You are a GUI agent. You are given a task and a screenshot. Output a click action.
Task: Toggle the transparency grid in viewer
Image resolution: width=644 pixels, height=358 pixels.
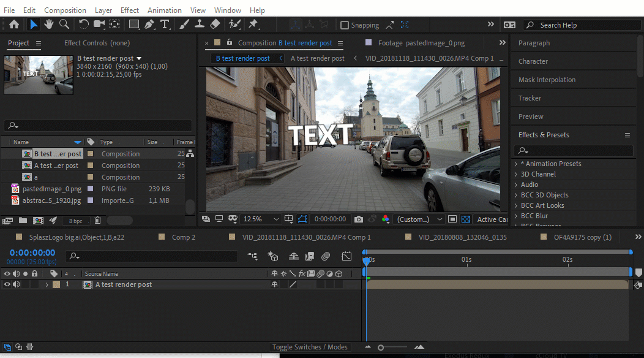pos(465,219)
